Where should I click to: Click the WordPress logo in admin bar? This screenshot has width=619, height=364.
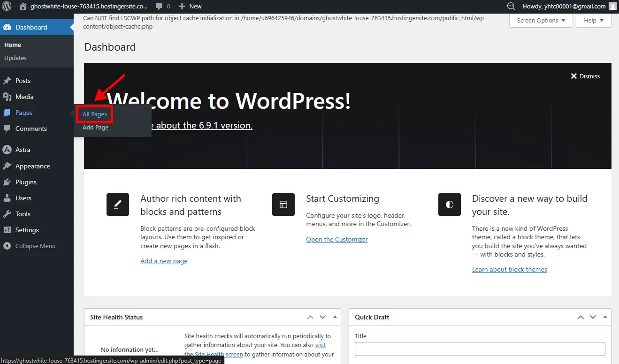7,7
